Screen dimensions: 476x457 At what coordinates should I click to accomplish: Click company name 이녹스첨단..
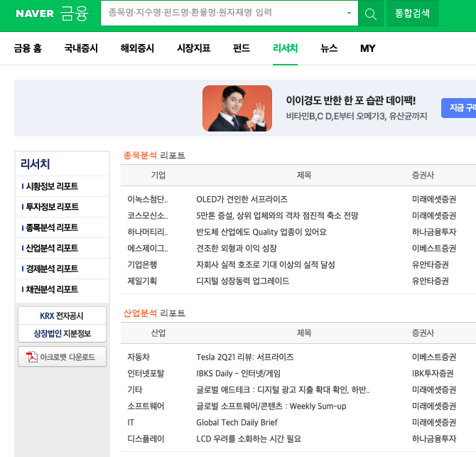[x=148, y=200]
